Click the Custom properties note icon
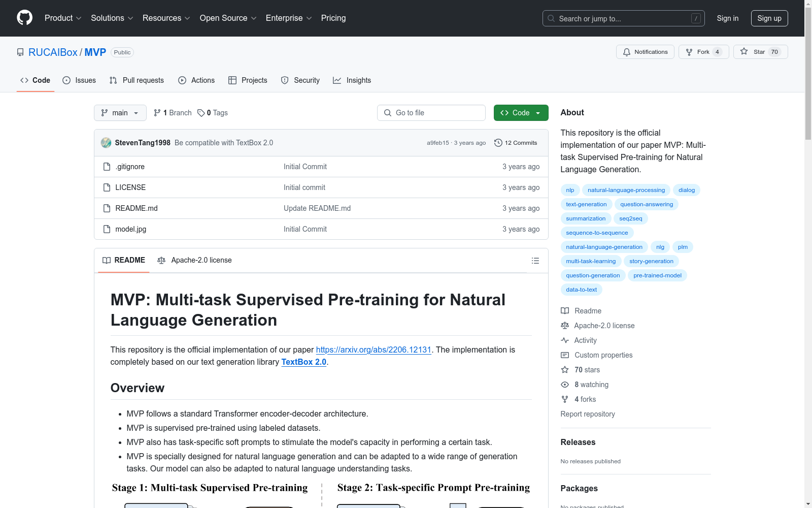 565,355
